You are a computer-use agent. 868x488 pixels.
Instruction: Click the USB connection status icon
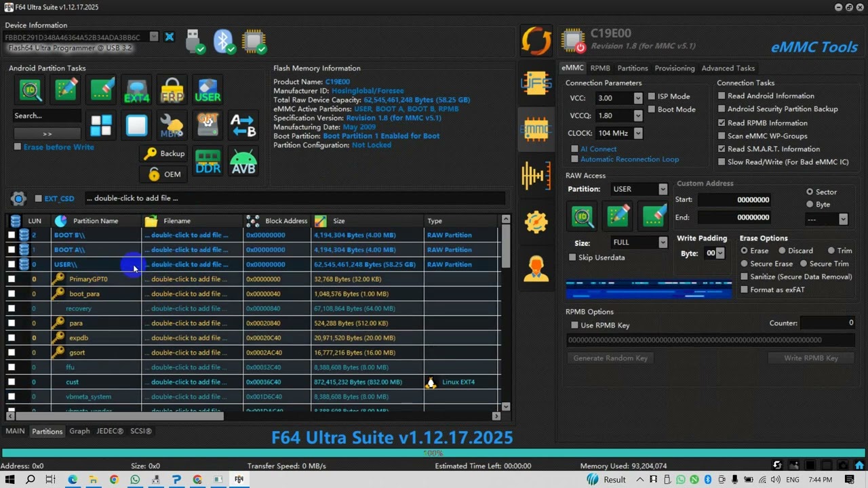pos(194,41)
